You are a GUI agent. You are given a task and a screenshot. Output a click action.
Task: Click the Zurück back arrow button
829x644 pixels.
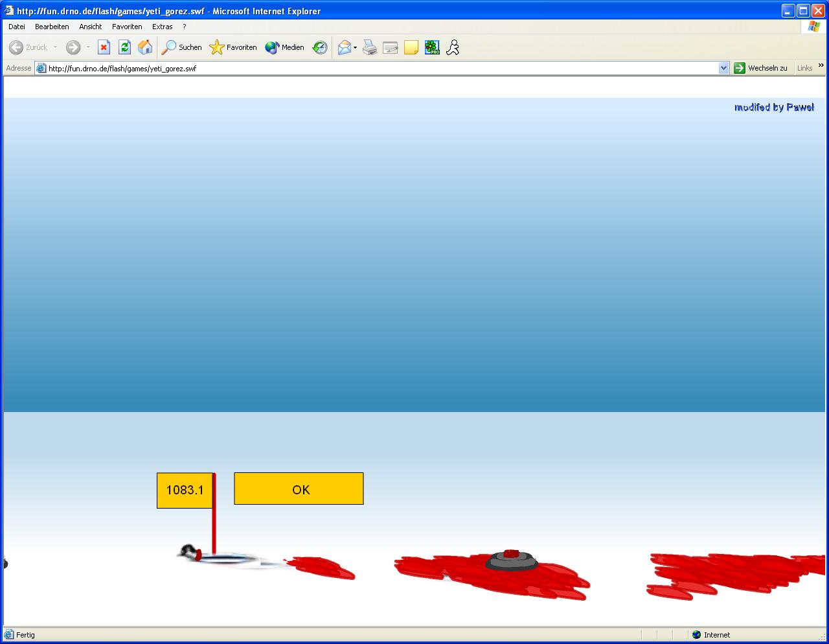point(28,47)
